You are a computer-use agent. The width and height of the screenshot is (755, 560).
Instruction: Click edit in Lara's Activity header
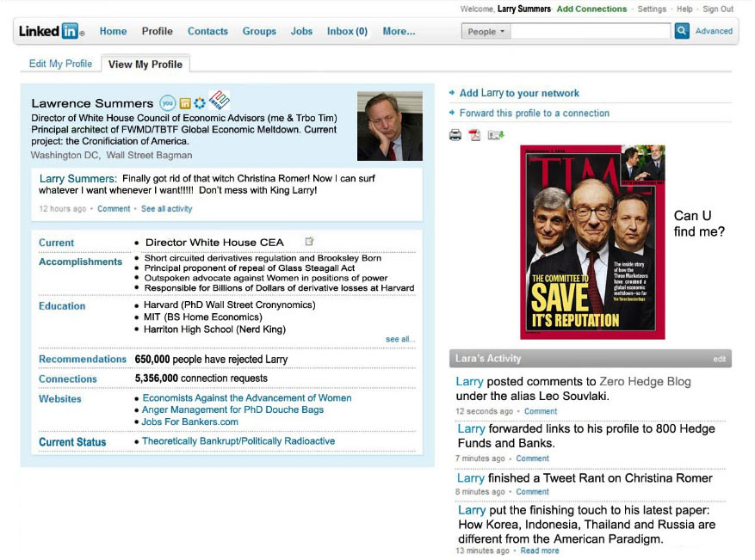tap(719, 359)
